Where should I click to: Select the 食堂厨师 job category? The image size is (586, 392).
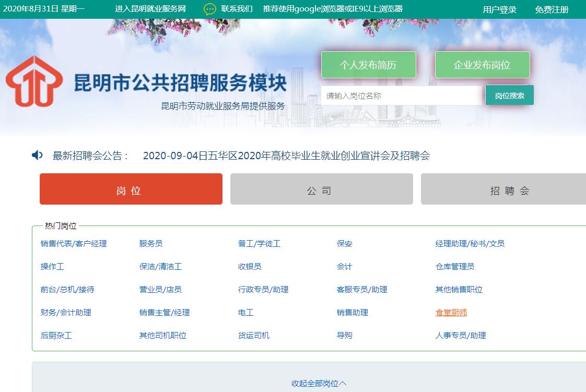click(451, 313)
